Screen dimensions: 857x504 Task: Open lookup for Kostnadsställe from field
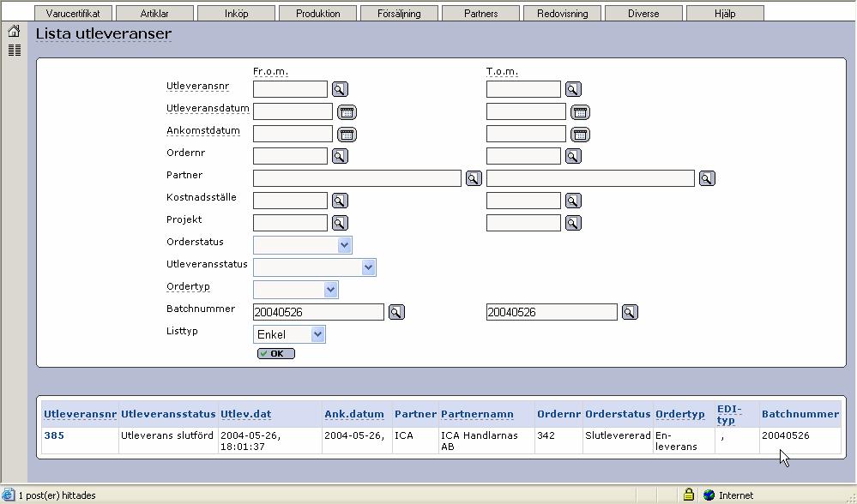click(x=340, y=201)
